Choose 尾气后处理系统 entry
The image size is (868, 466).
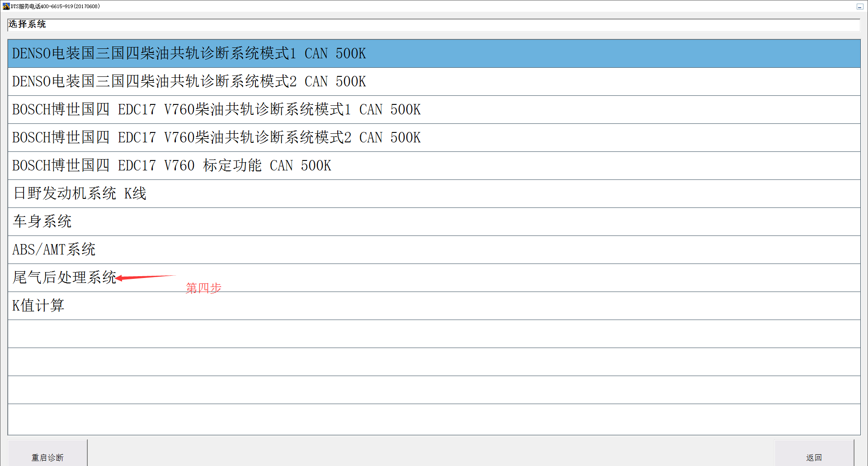click(x=434, y=278)
